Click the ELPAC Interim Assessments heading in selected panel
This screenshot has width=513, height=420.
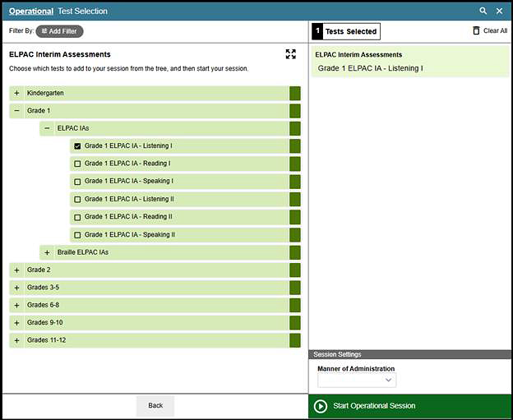click(358, 55)
